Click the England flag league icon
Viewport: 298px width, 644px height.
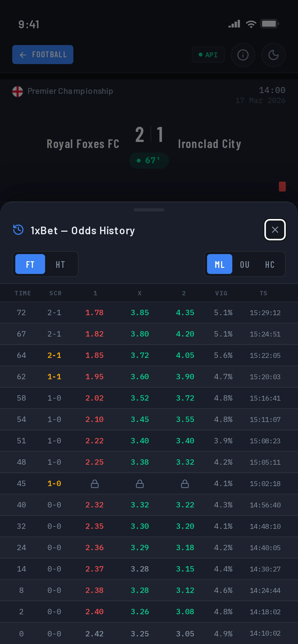tap(18, 91)
